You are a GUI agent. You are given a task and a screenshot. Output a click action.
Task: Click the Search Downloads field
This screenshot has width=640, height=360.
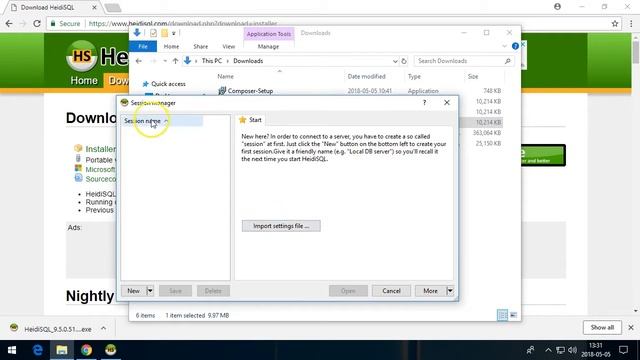coord(464,61)
